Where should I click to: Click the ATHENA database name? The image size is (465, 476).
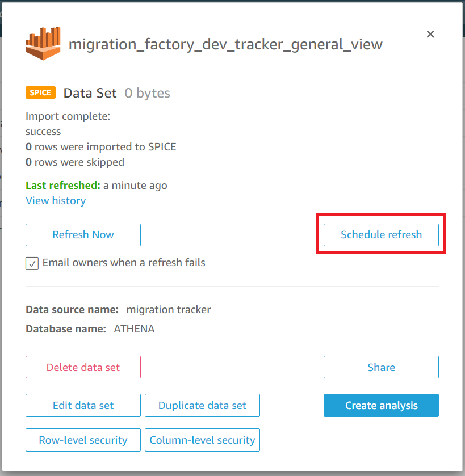point(134,328)
